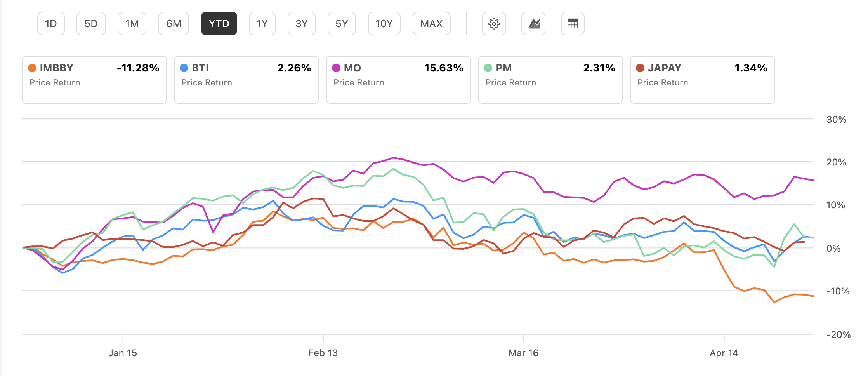Select the 6M time range
This screenshot has height=376, width=868.
tap(174, 24)
